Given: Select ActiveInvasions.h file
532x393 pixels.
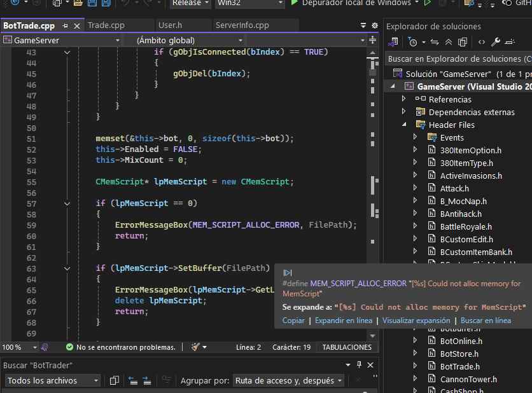Looking at the screenshot, I should tap(470, 176).
